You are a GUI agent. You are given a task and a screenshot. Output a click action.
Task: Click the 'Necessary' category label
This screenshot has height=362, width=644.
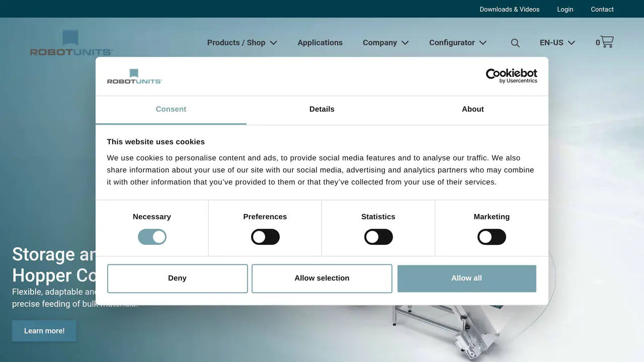point(152,217)
